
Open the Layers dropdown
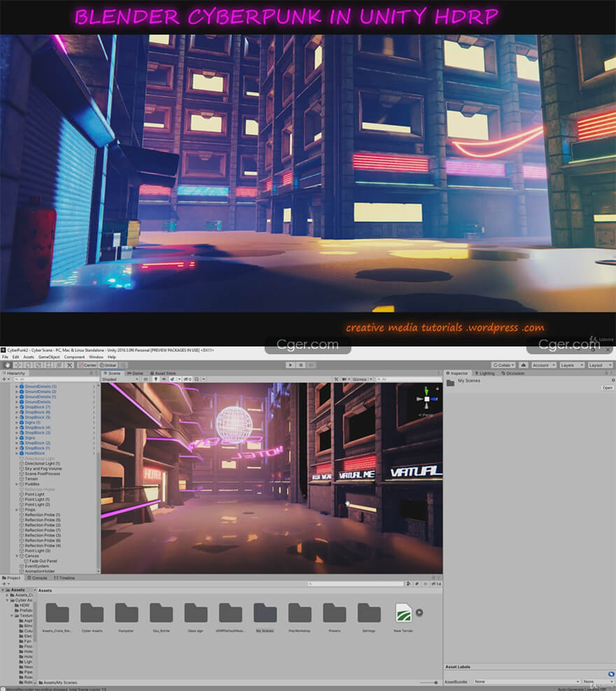click(x=571, y=365)
